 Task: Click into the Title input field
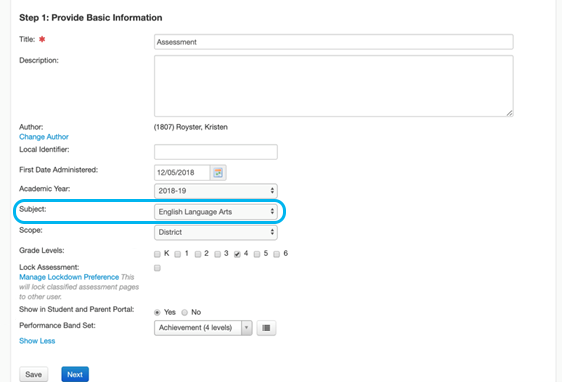coord(334,42)
